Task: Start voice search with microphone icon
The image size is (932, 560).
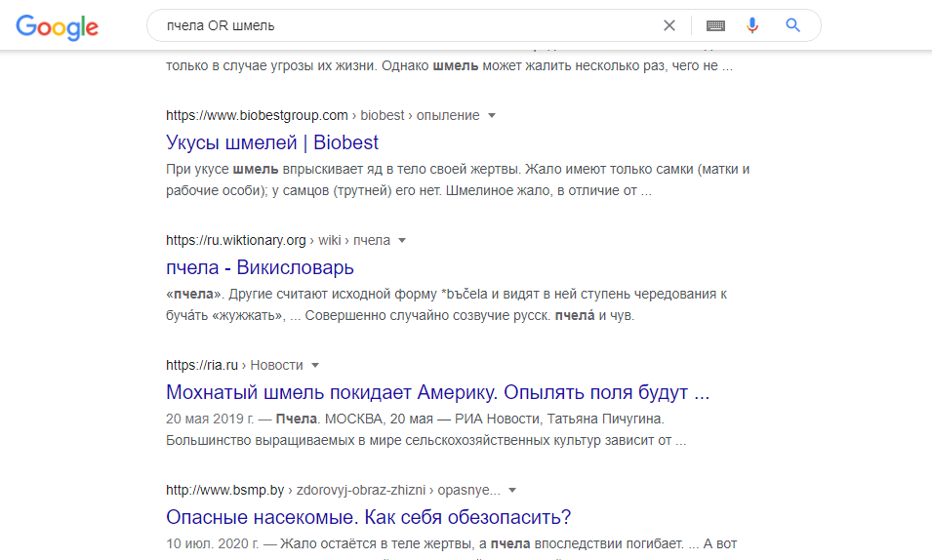Action: (752, 25)
